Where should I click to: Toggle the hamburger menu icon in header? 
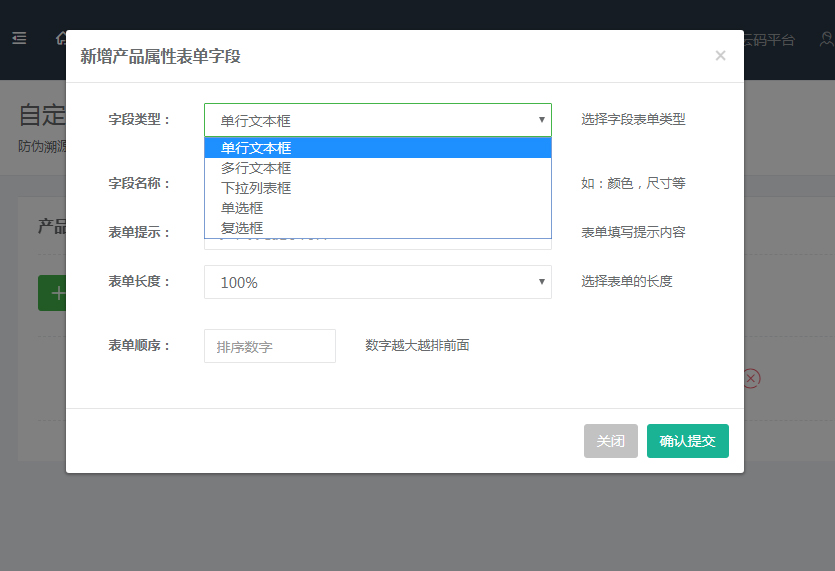click(x=19, y=38)
